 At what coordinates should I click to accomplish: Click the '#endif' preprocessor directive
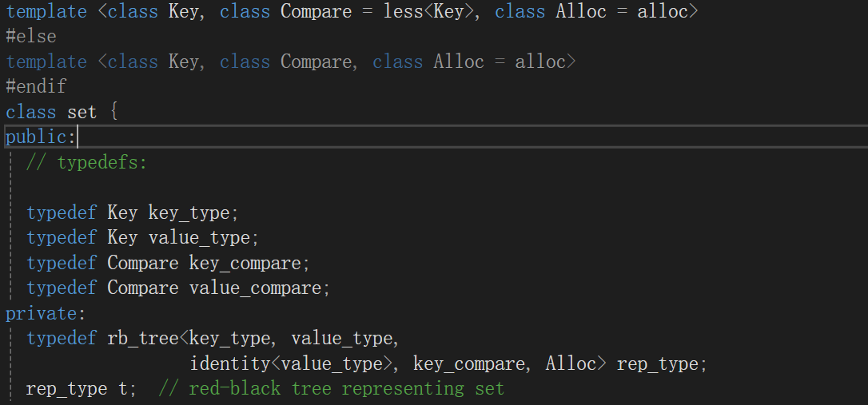coord(37,86)
